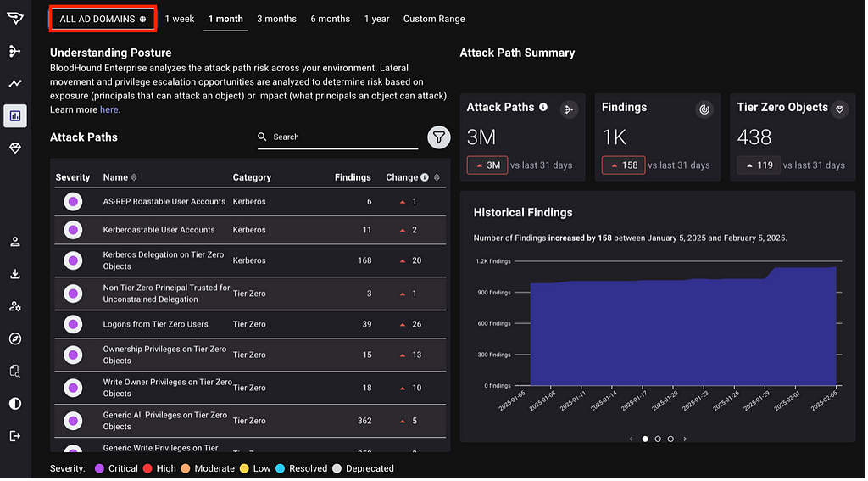Click the radar icon on Findings card
Screen dimensions: 868x481
(x=704, y=109)
